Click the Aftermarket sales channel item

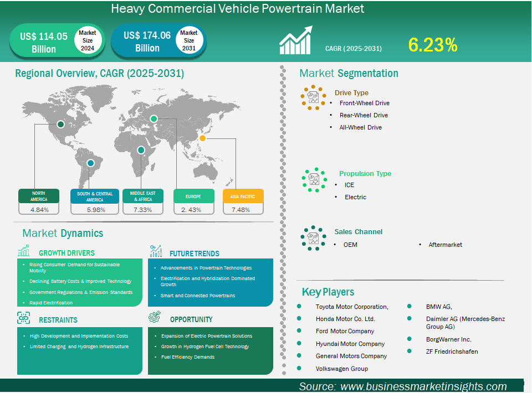445,245
